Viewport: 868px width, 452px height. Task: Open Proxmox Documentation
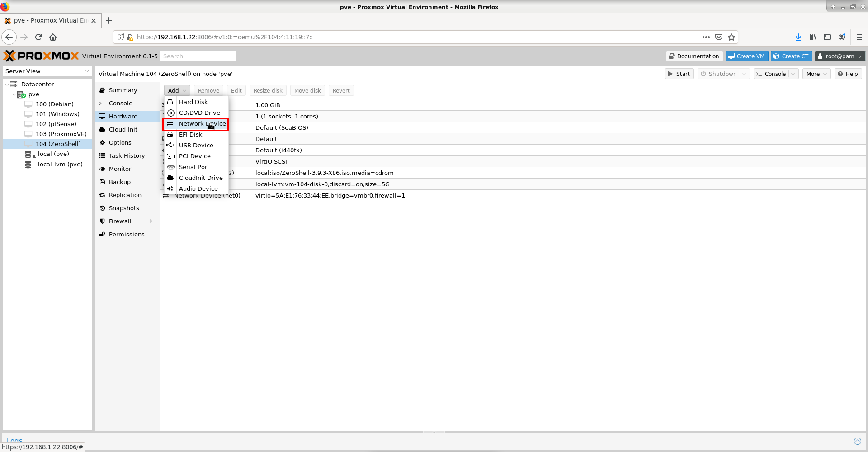(x=694, y=56)
